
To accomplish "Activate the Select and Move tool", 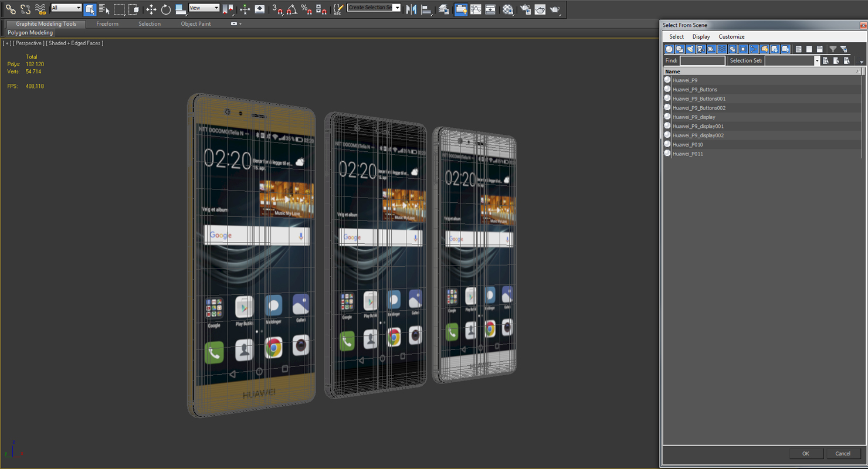I will 151,9.
